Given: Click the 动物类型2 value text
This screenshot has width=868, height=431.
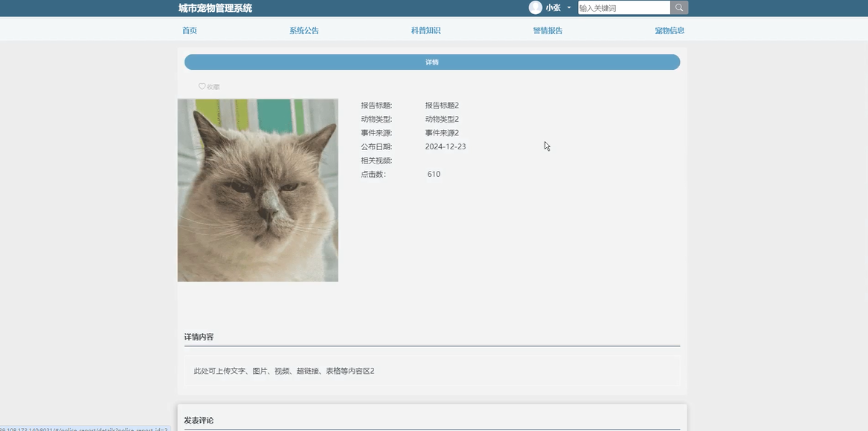Looking at the screenshot, I should pyautogui.click(x=442, y=119).
